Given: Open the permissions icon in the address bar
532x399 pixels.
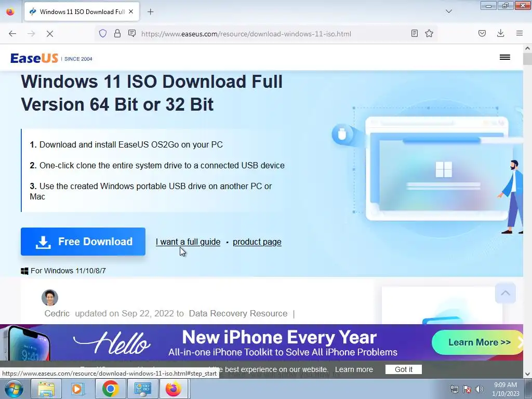Looking at the screenshot, I should click(132, 33).
